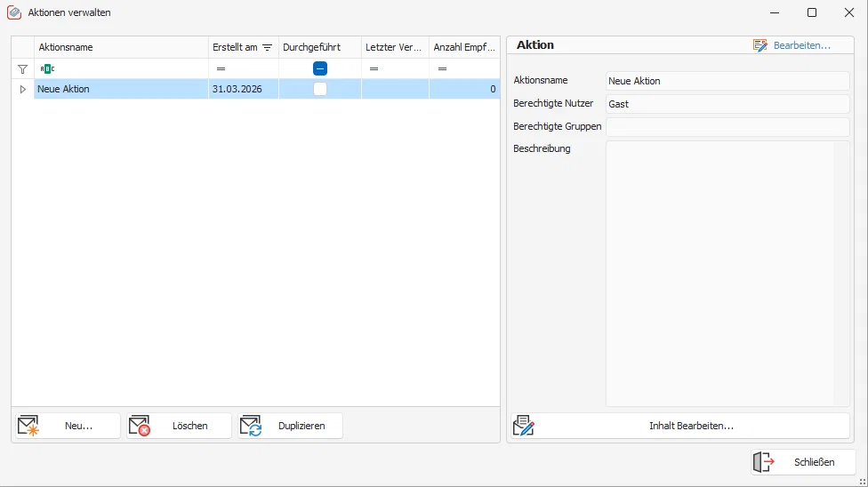This screenshot has height=487, width=868.
Task: Click the Aktion panel heading
Action: [x=535, y=45]
